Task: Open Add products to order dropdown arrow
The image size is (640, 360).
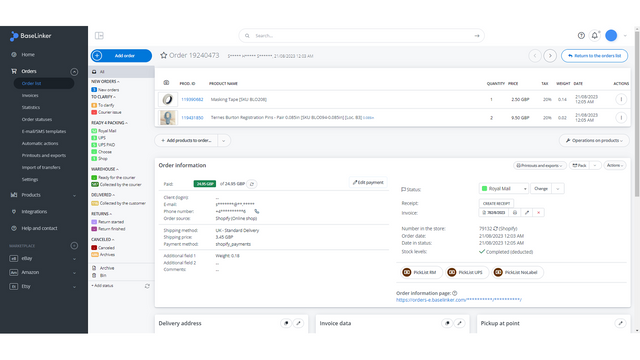Action: [x=224, y=141]
